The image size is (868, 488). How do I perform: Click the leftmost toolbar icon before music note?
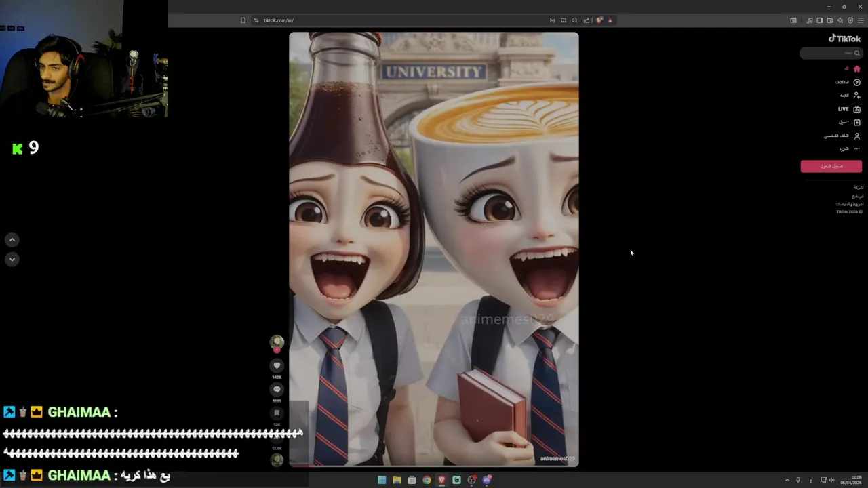793,20
